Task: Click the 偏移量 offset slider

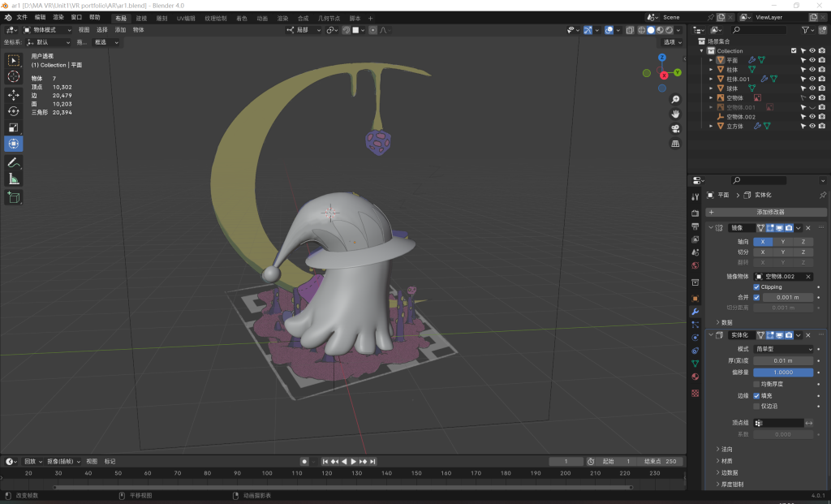Action: coord(783,373)
